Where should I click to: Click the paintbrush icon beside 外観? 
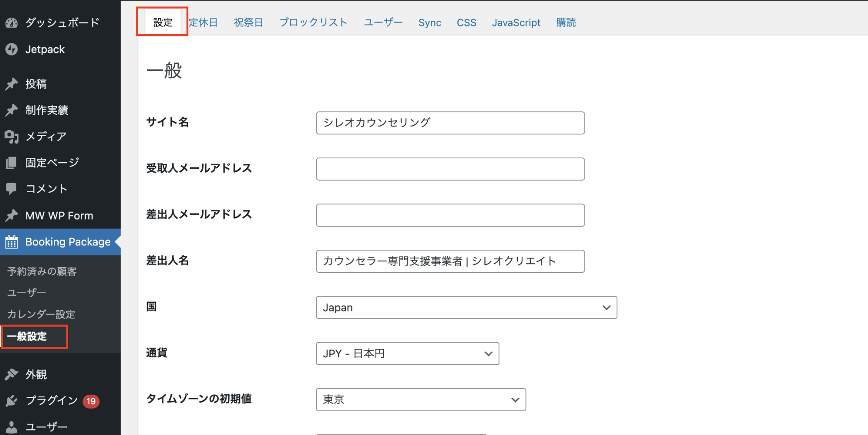click(12, 374)
